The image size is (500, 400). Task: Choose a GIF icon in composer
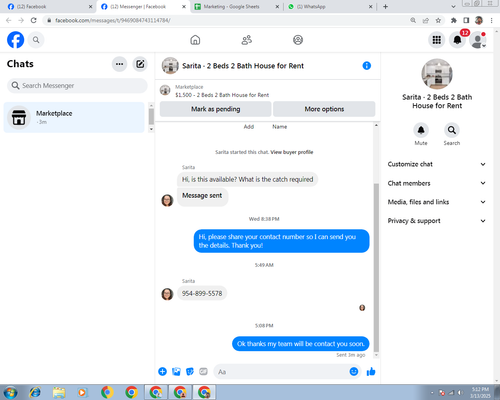pos(203,371)
